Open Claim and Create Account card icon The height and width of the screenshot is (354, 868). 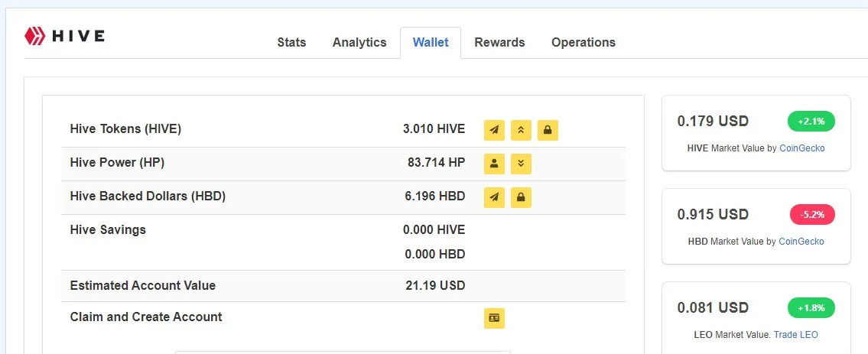(x=494, y=318)
